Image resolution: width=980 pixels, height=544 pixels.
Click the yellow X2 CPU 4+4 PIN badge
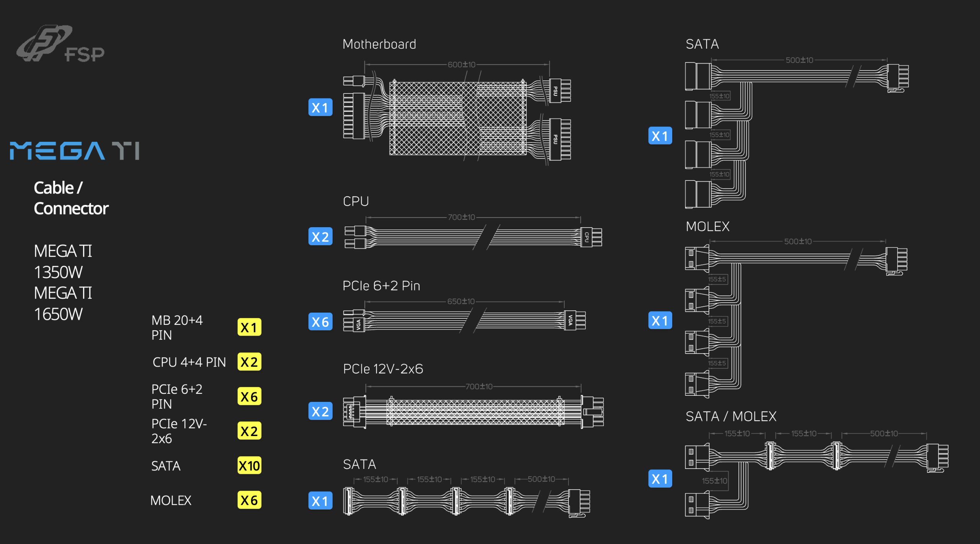click(249, 362)
